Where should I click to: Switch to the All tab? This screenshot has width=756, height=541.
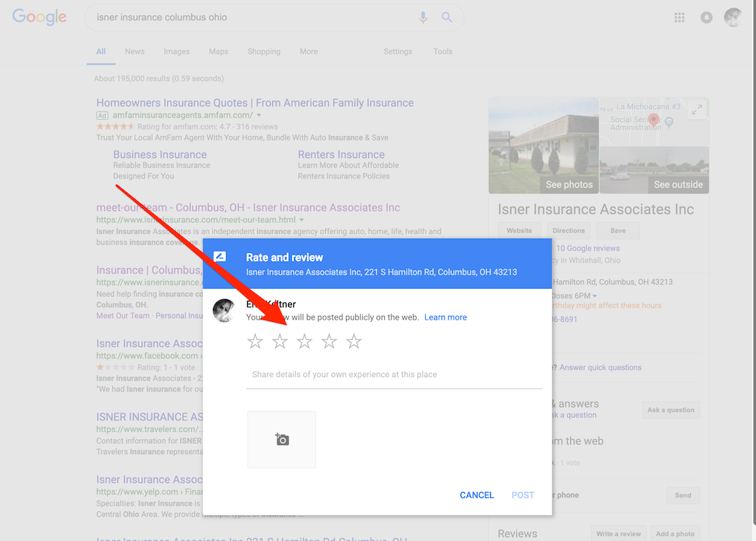coord(101,51)
